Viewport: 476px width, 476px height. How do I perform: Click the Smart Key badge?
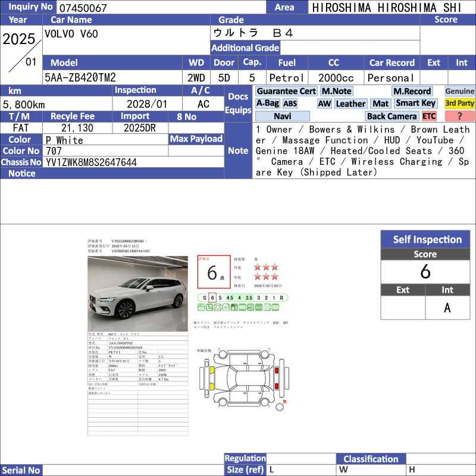click(415, 103)
